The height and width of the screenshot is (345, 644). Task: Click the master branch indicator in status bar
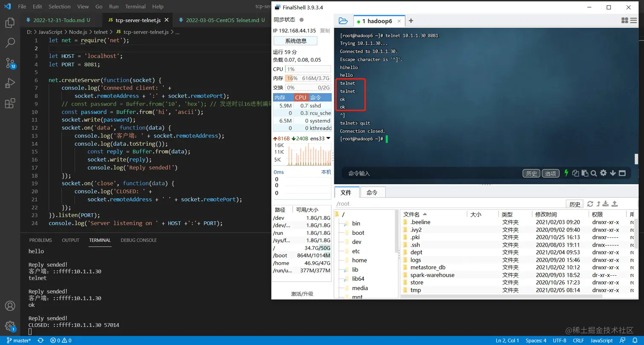click(x=18, y=340)
